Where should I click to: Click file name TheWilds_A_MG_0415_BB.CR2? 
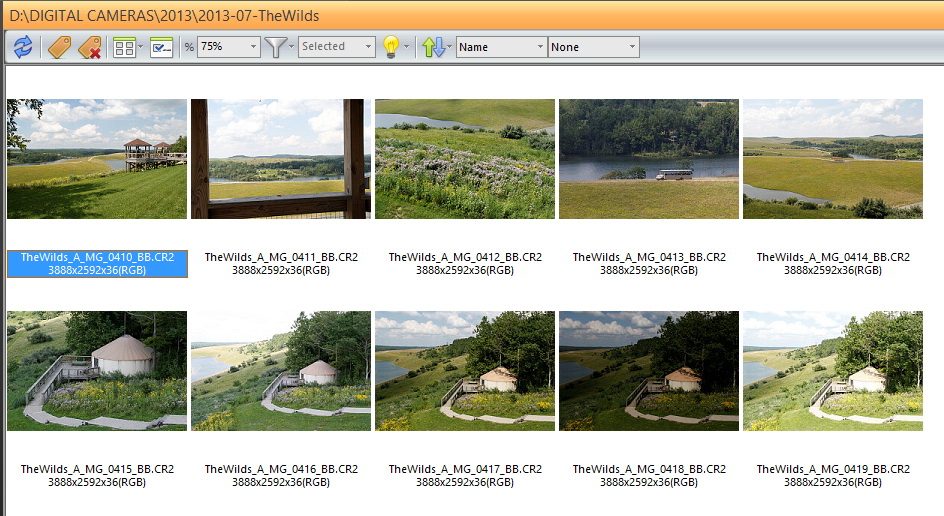[97, 469]
